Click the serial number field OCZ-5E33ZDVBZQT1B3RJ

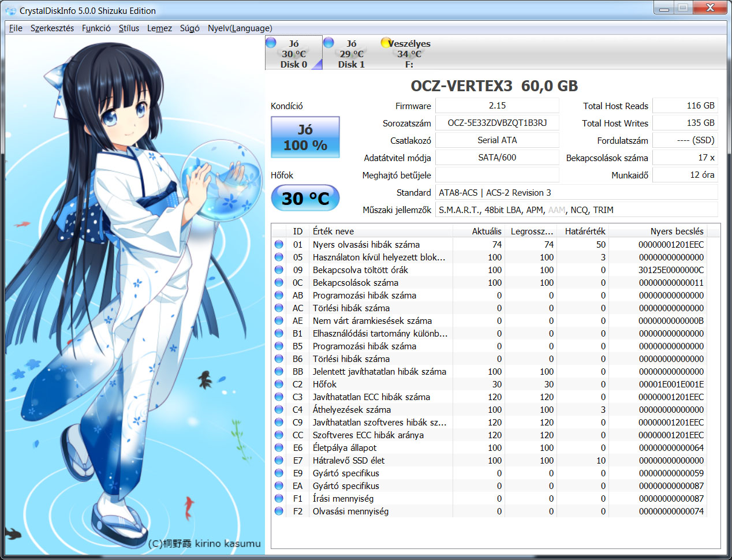click(497, 123)
